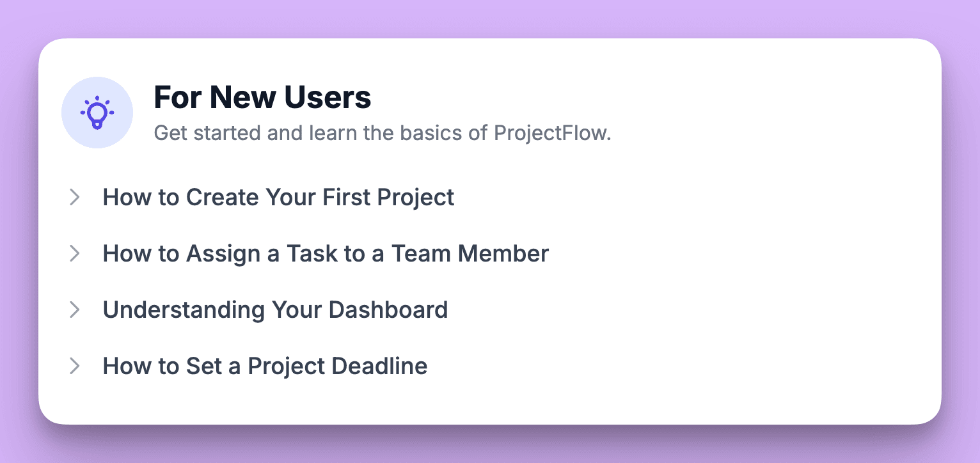Click the arrow icon by the task assignment article
Image resolution: width=980 pixels, height=463 pixels.
pyautogui.click(x=75, y=253)
